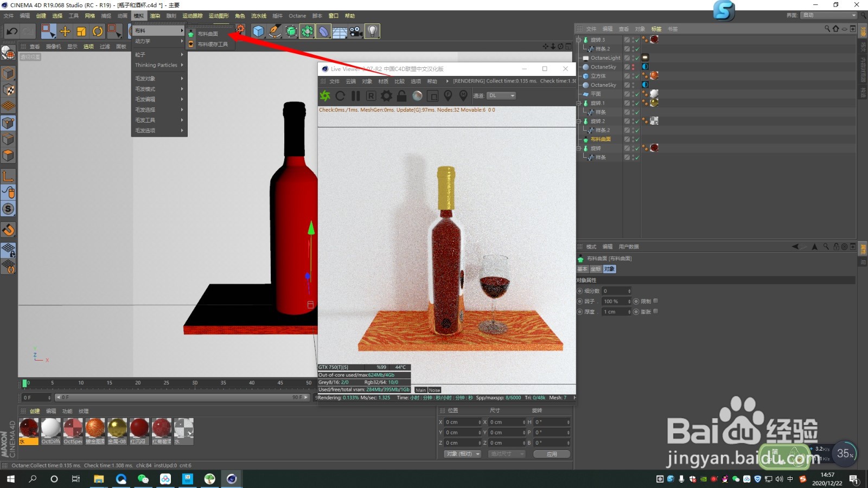The image size is (868, 488).
Task: Click the timeline start frame marker 0
Action: 25,383
